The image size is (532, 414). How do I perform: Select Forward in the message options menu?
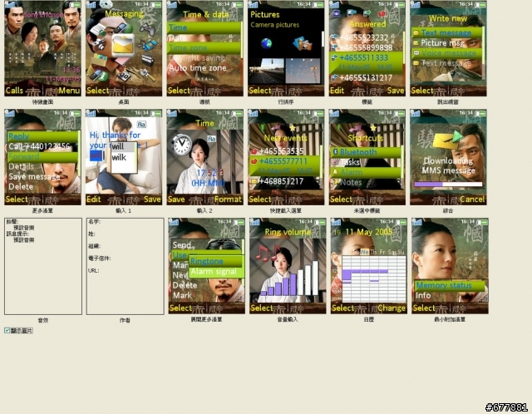(42, 156)
